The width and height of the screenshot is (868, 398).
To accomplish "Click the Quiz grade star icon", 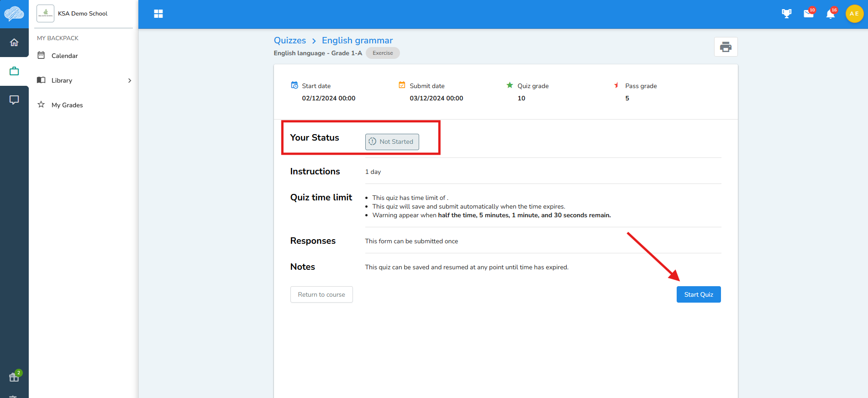I will click(510, 85).
